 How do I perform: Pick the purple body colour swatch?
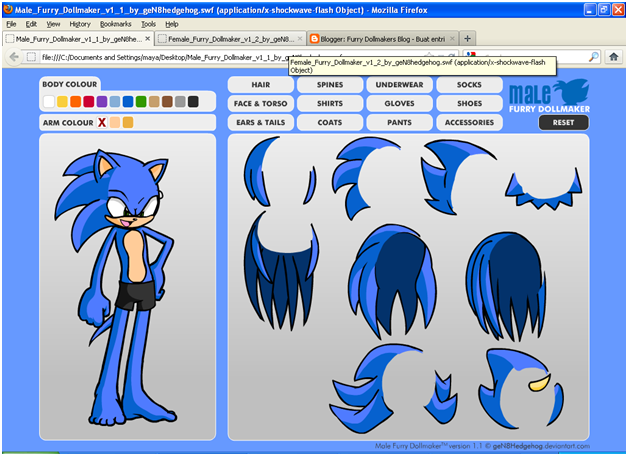102,102
